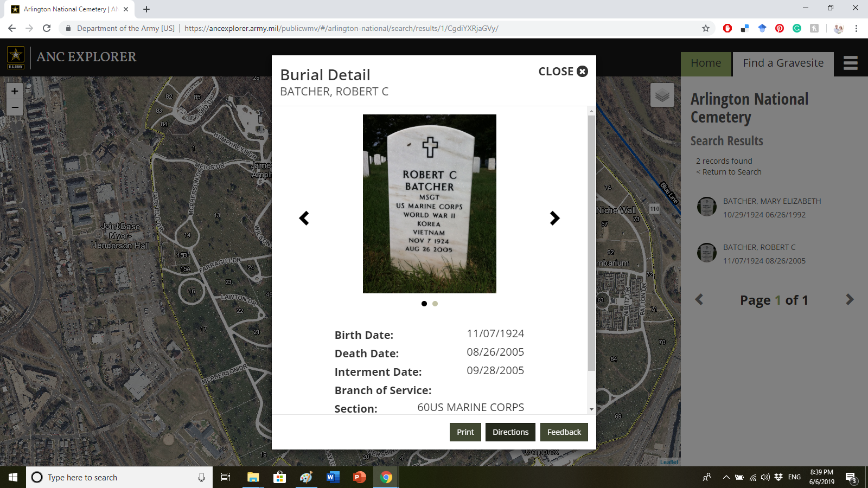This screenshot has height=488, width=868.
Task: Select the first photo indicator dot
Action: 424,304
